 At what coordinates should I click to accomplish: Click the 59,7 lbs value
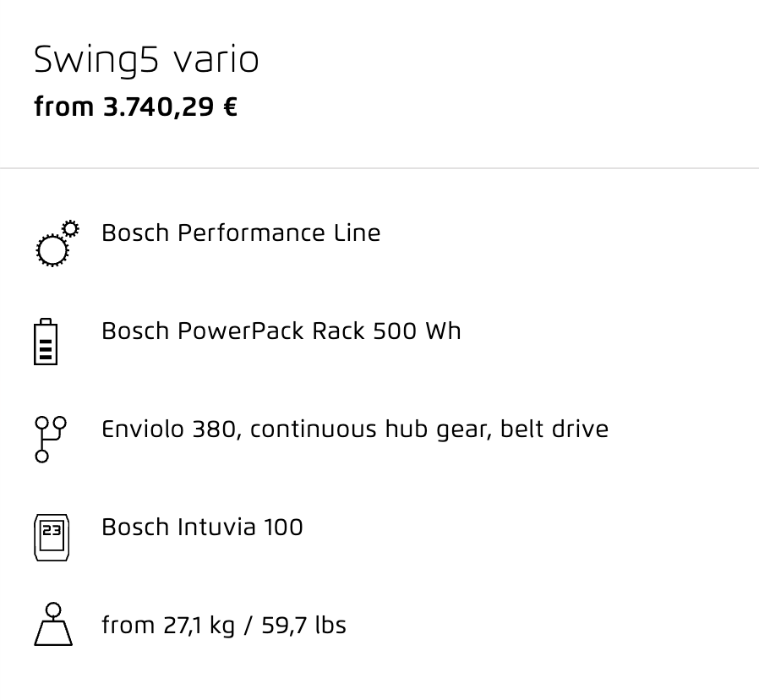(304, 626)
